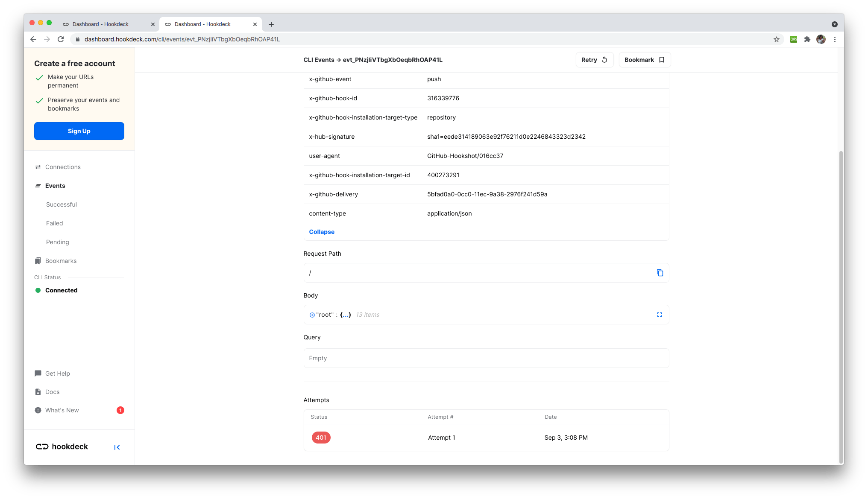The image size is (868, 499).
Task: Expand the "root" JSON node
Action: [312, 315]
